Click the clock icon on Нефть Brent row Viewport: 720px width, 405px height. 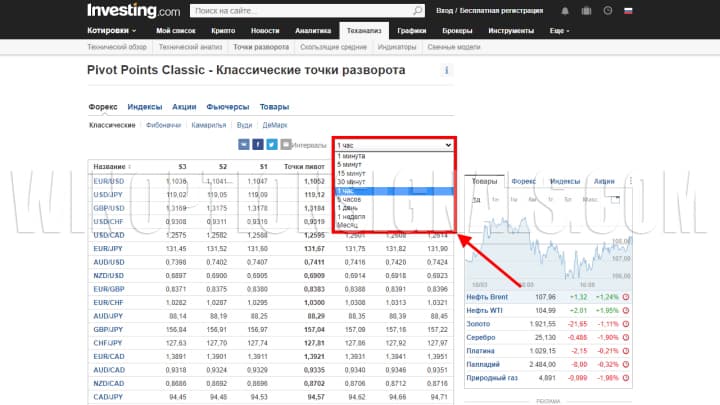click(626, 297)
